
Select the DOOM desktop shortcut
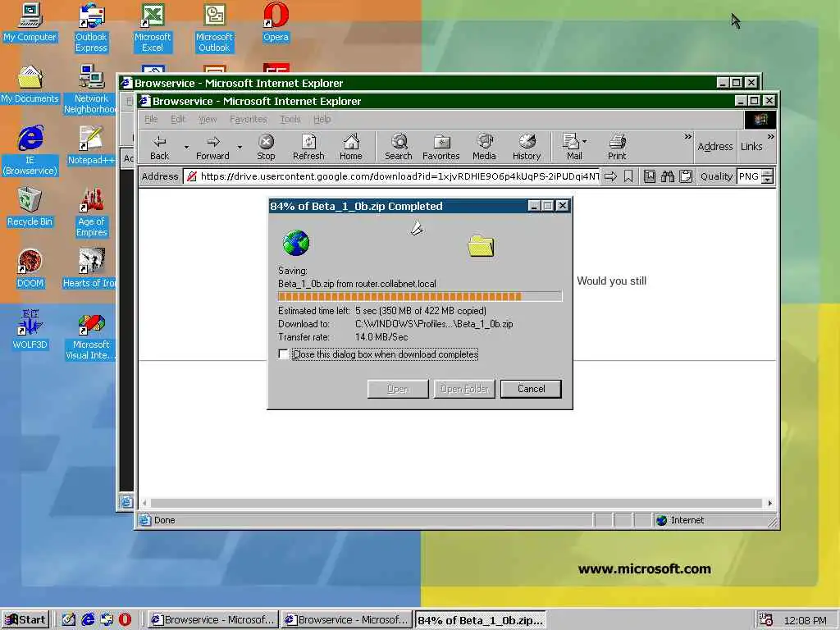point(30,269)
